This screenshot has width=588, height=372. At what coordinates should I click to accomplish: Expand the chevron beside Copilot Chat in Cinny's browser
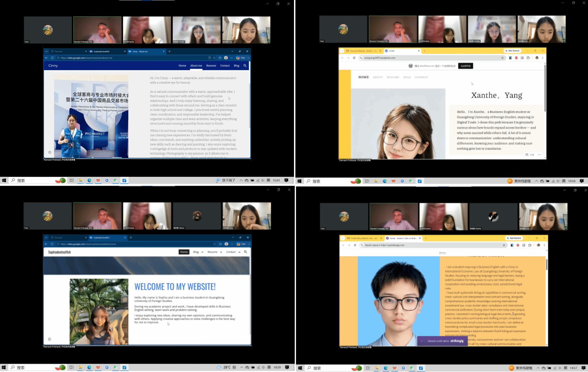click(248, 58)
